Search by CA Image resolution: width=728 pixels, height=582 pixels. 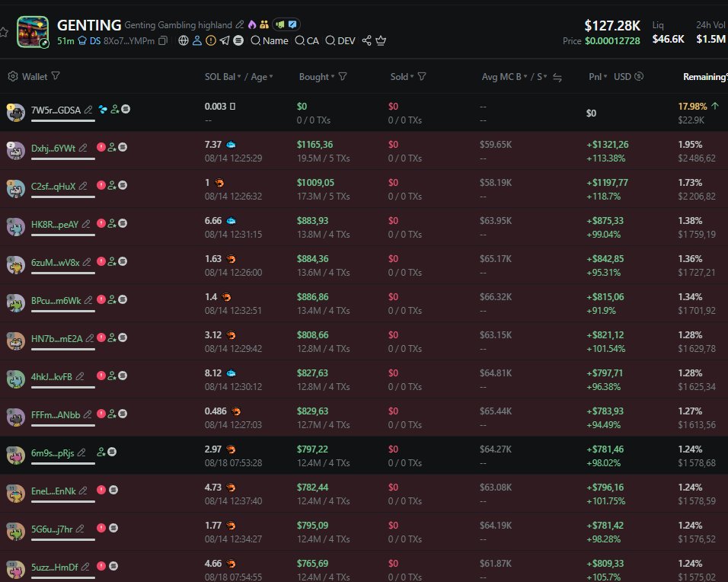tap(307, 41)
